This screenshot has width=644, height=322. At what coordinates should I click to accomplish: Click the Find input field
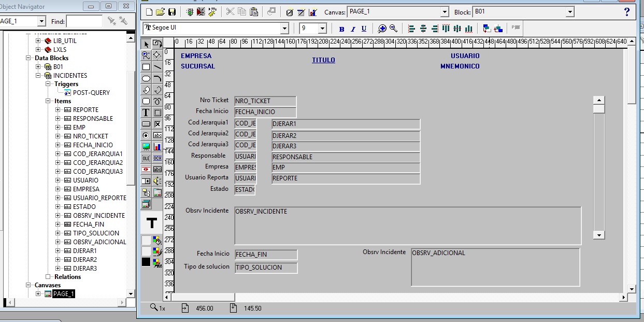coord(84,21)
